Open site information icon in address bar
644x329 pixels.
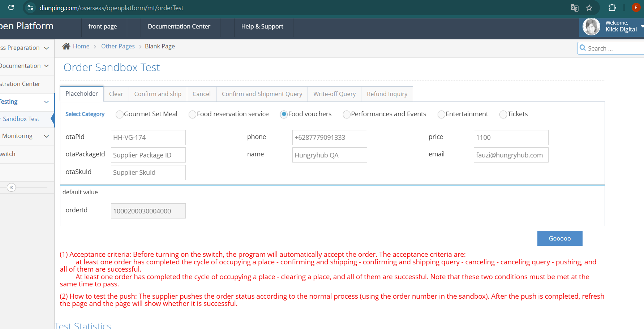click(31, 8)
